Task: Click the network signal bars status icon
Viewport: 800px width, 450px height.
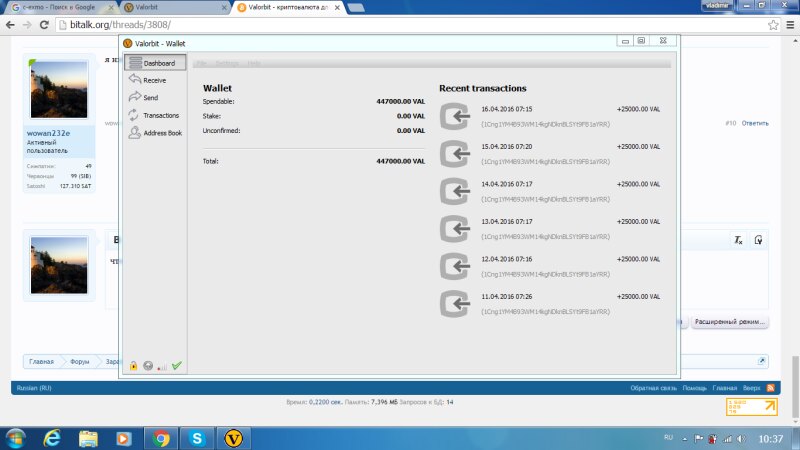Action: (162, 366)
